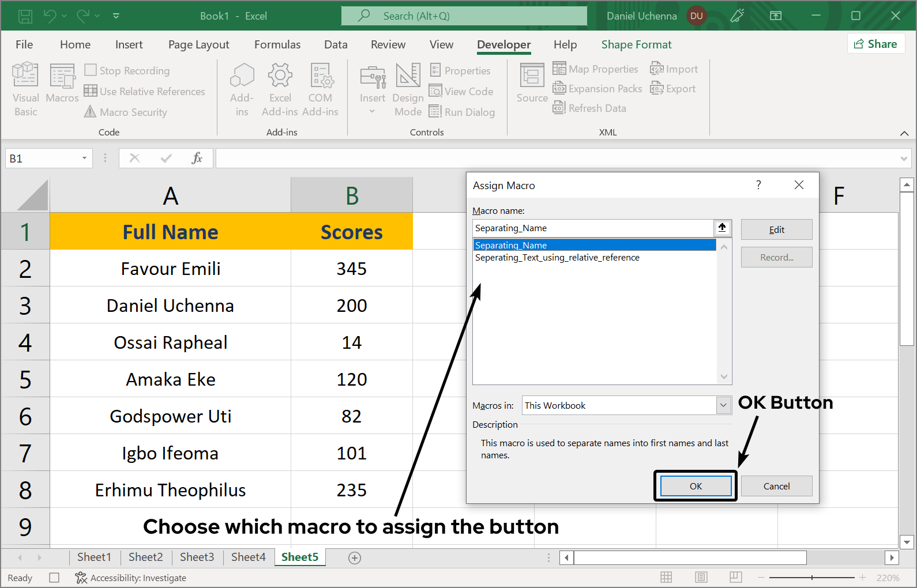Switch to Sheet3 tab
This screenshot has width=917, height=588.
coord(197,557)
